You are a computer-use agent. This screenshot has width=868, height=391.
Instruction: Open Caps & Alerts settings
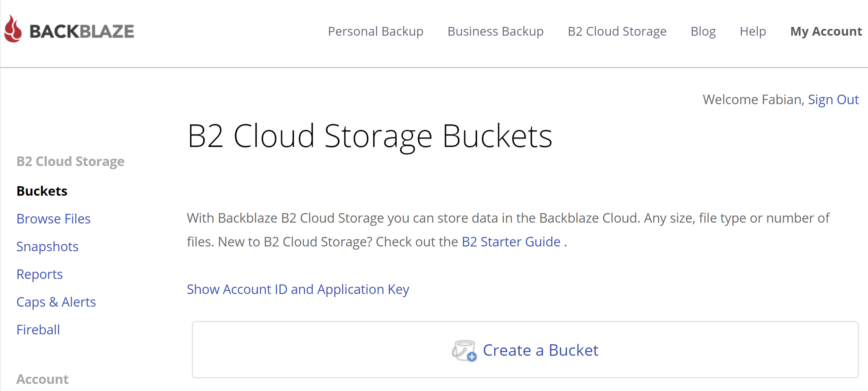[x=56, y=302]
